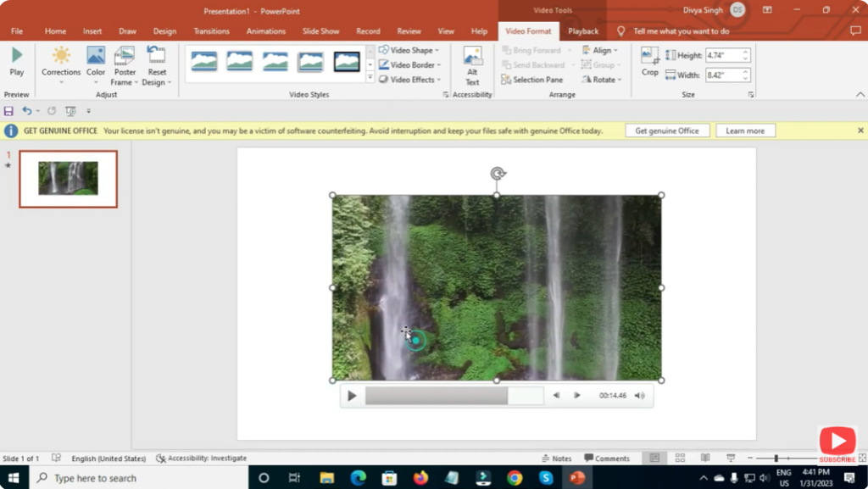This screenshot has height=489, width=868.
Task: Switch to the Playback tab
Action: [583, 31]
